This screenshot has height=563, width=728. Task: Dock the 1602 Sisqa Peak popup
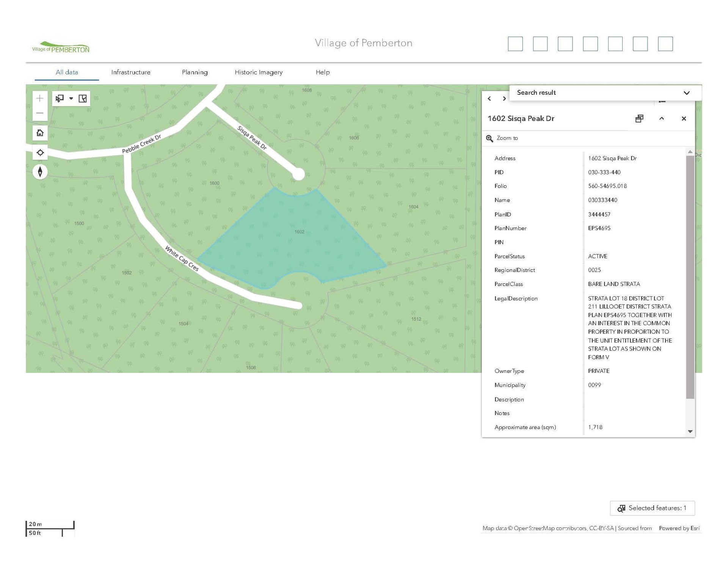[639, 119]
